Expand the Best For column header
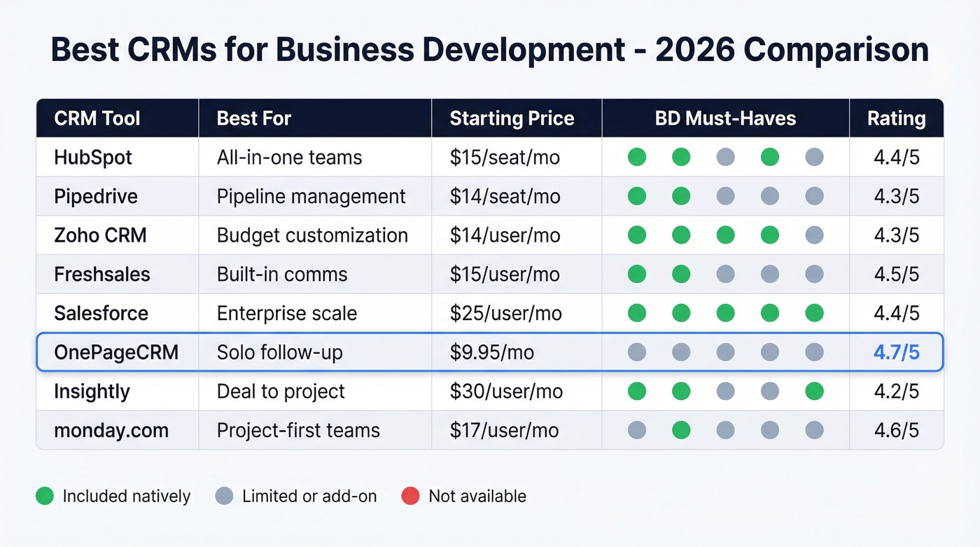Screen dimensions: 980x547 tap(253, 118)
